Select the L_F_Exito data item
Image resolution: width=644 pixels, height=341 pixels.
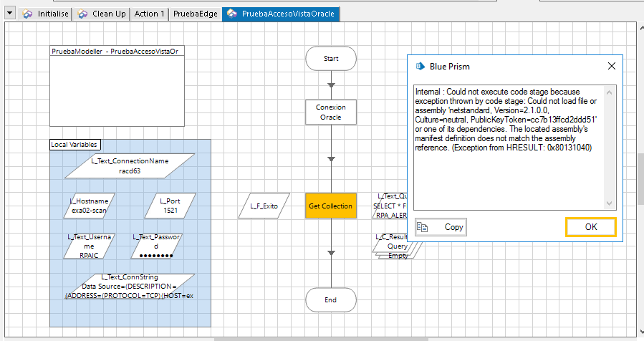pyautogui.click(x=264, y=206)
